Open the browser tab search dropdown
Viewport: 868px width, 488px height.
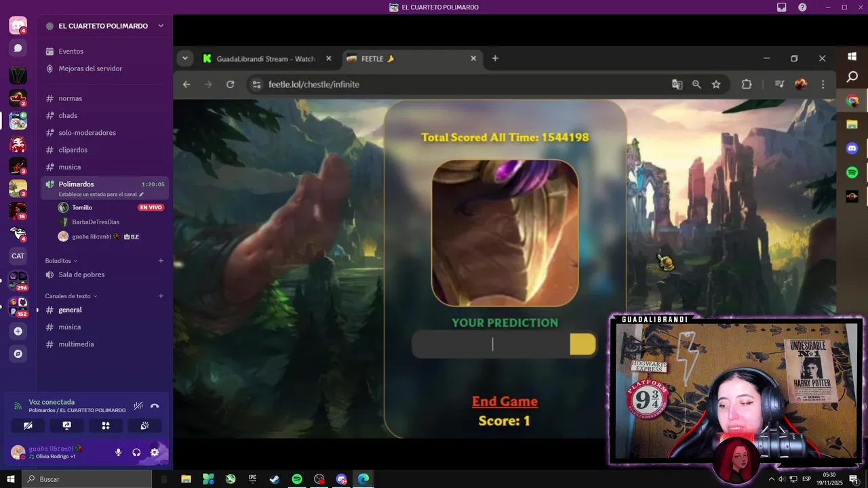tap(185, 58)
